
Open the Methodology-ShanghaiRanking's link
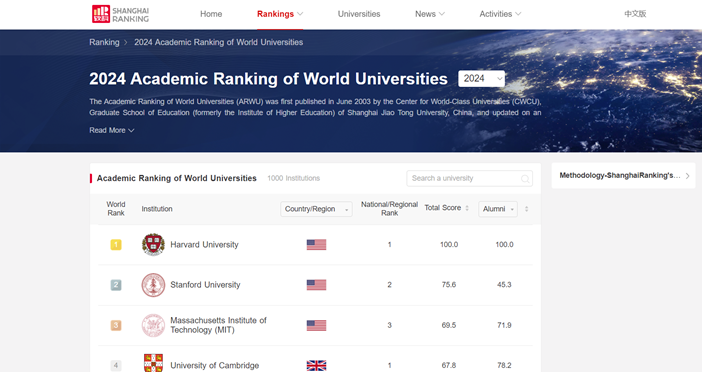(x=620, y=175)
